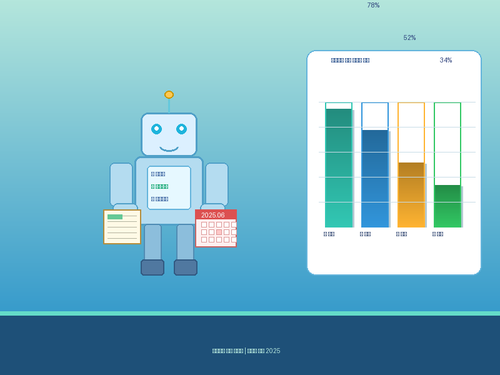Select the green bar in the chart
This screenshot has width=500, height=375.
pyautogui.click(x=447, y=206)
